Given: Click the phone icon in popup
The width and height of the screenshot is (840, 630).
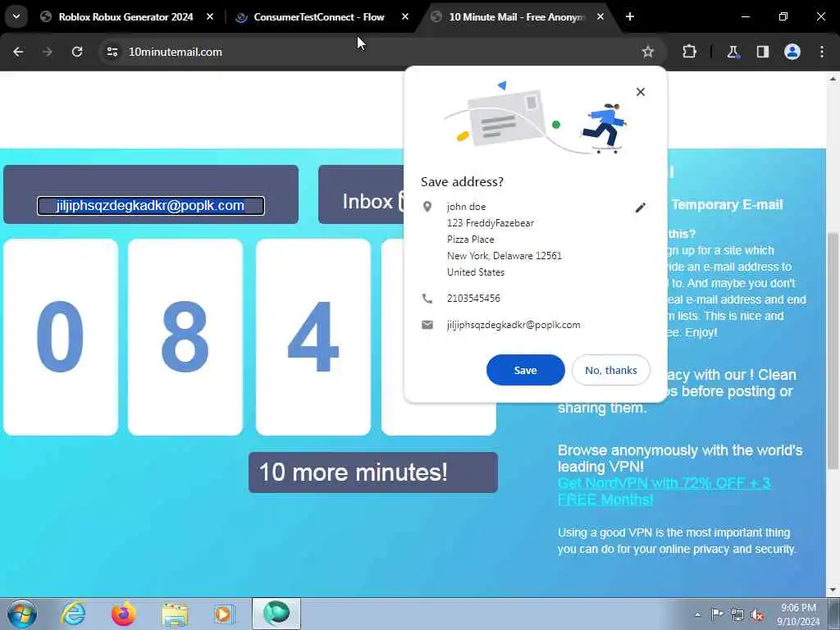Looking at the screenshot, I should 427,299.
